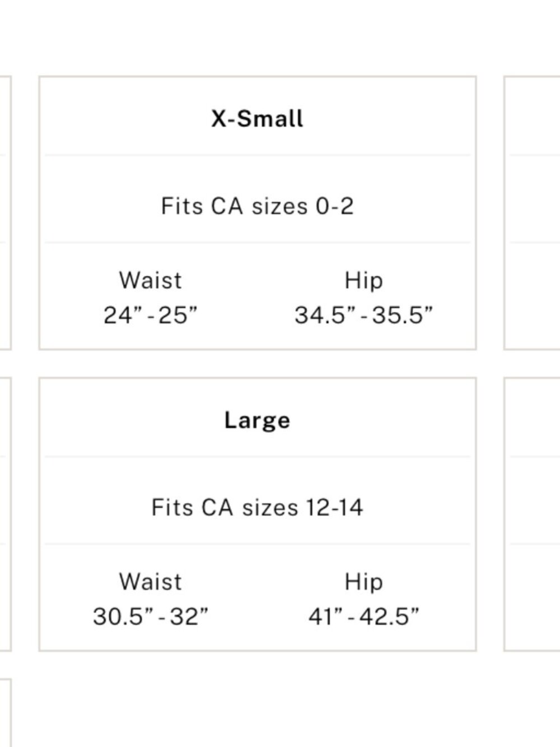Click the hip measurement 34.5" - 35.5"
The image size is (560, 747).
pos(363,315)
